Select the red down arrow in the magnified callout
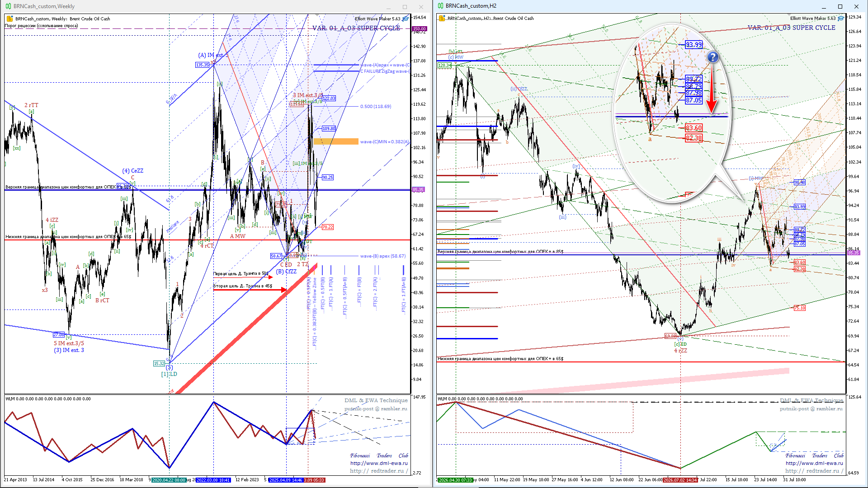Image resolution: width=868 pixels, height=488 pixels. tap(712, 88)
